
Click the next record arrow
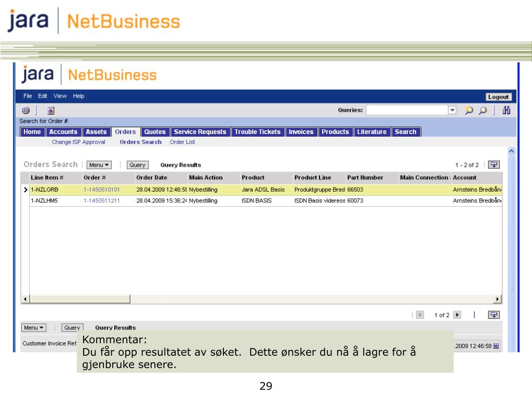point(457,315)
